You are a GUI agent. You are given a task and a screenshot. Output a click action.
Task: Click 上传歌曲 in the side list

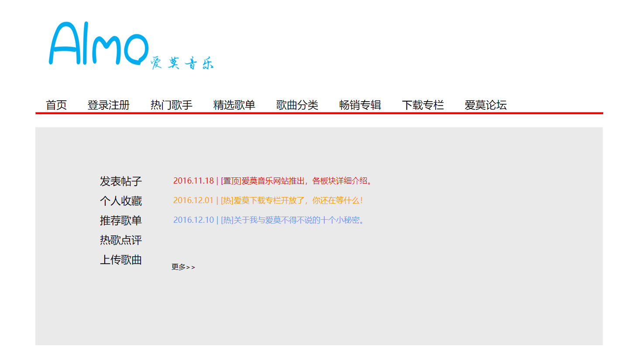click(121, 260)
